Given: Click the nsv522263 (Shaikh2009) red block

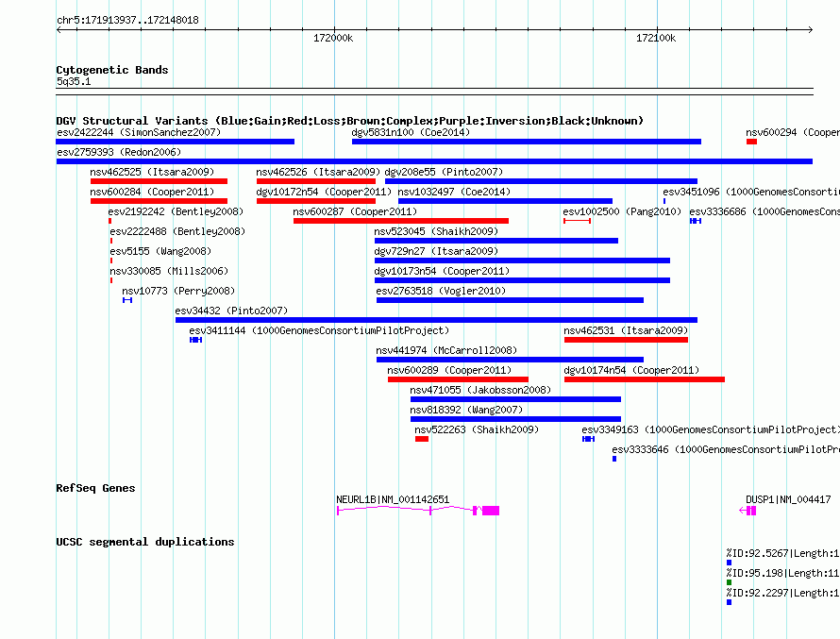Looking at the screenshot, I should [422, 439].
